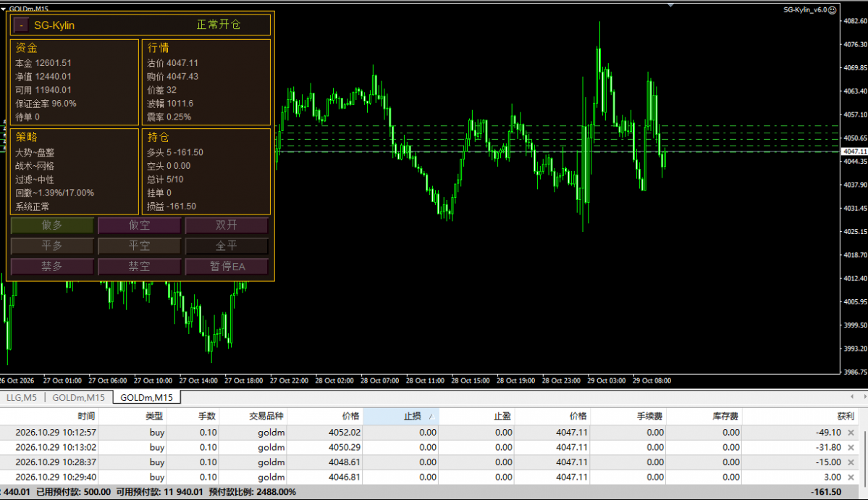Click the 4047.11 current price label on axis
This screenshot has width=868, height=500.
click(x=854, y=151)
